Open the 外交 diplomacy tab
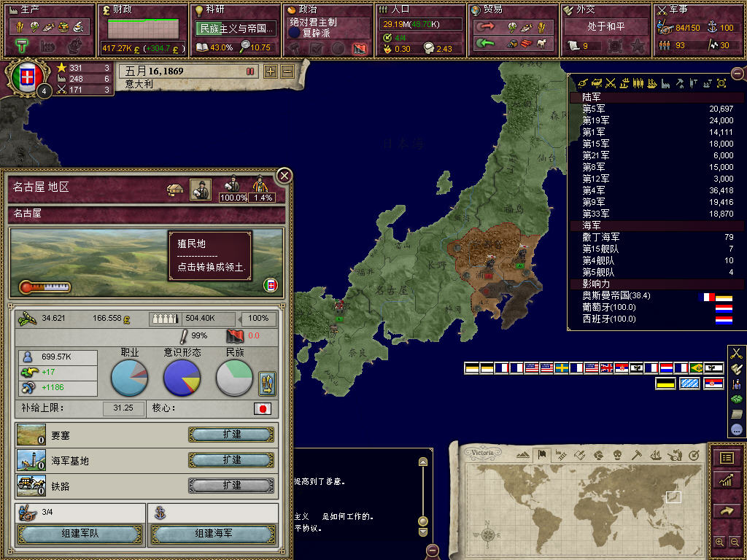747x560 pixels. coord(606,30)
